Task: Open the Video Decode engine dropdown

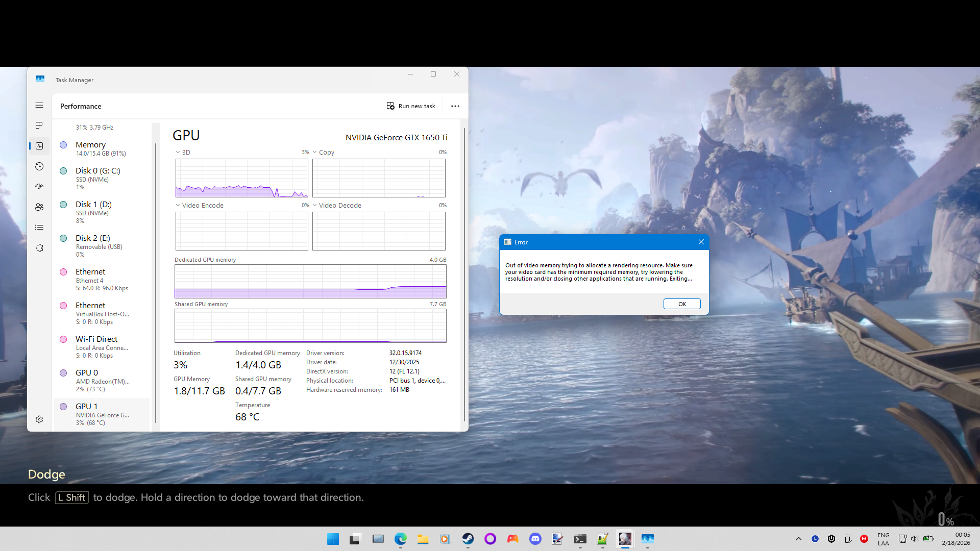Action: point(315,206)
